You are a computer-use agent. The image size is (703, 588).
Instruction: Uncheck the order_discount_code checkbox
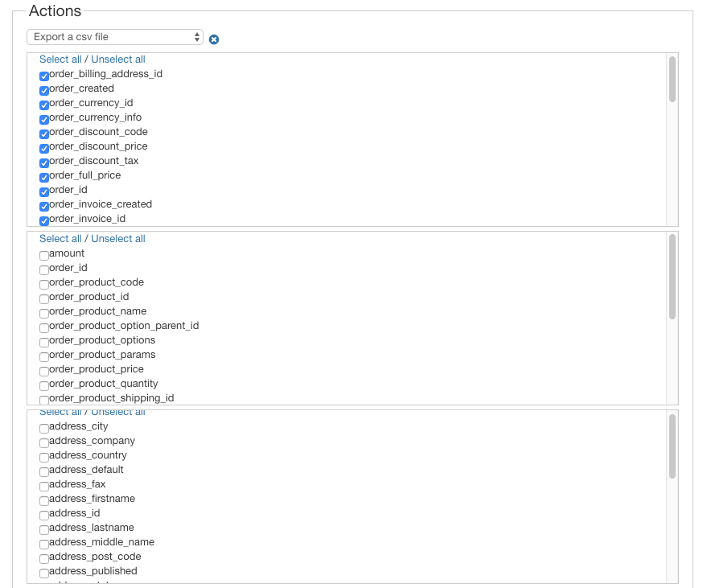44,134
